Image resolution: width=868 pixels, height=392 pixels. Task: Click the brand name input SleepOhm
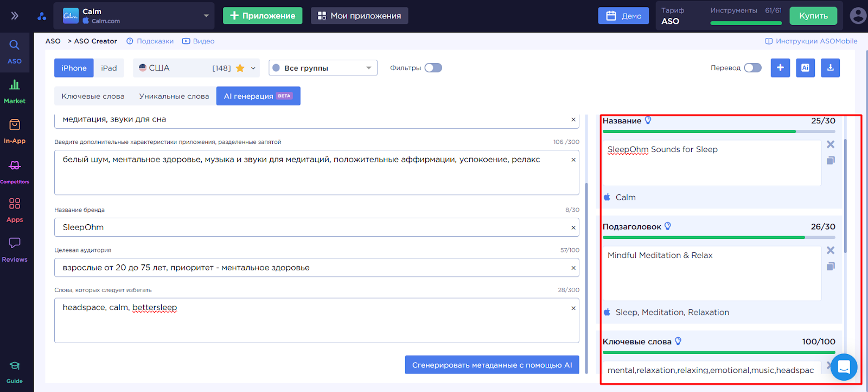click(316, 227)
